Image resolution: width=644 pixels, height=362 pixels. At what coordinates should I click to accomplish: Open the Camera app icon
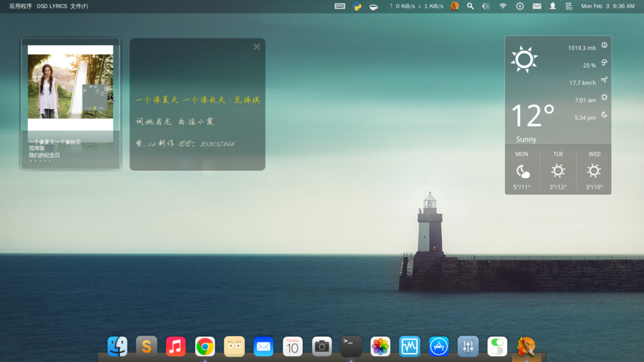point(321,347)
